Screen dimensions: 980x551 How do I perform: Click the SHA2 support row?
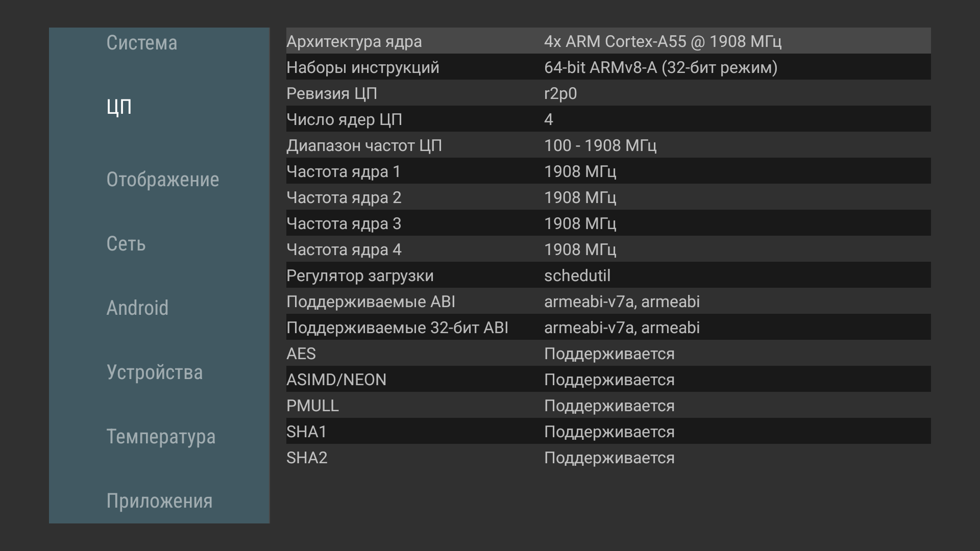tap(608, 457)
